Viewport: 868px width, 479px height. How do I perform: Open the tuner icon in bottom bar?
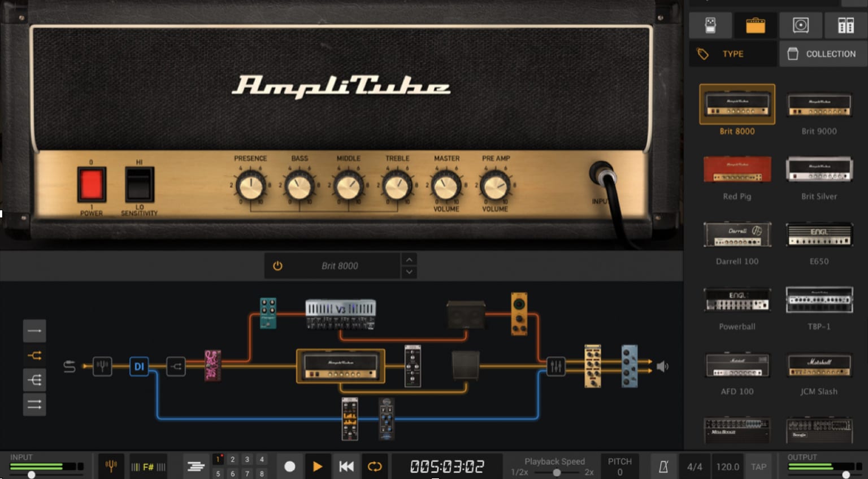(111, 466)
